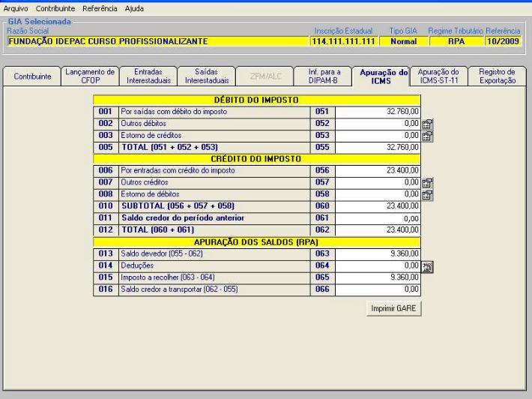
Task: Click field 056 value 23.400,00
Action: click(378, 170)
